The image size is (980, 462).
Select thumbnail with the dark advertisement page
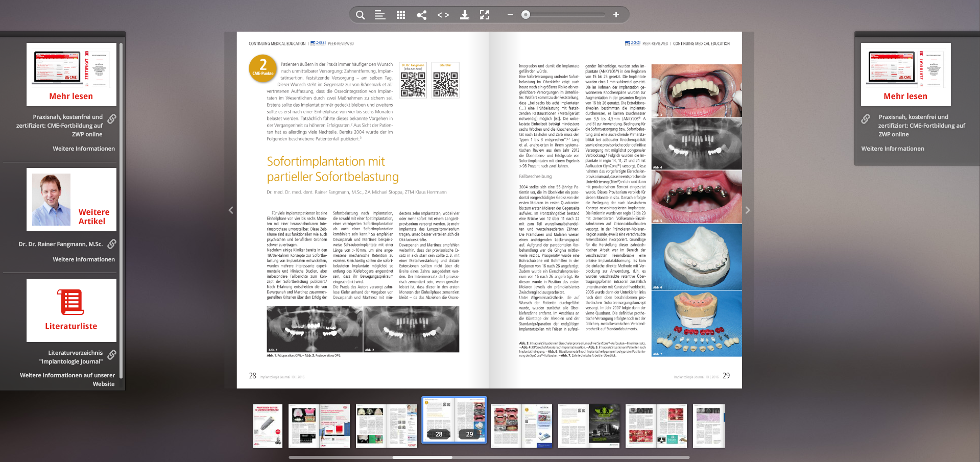point(589,426)
